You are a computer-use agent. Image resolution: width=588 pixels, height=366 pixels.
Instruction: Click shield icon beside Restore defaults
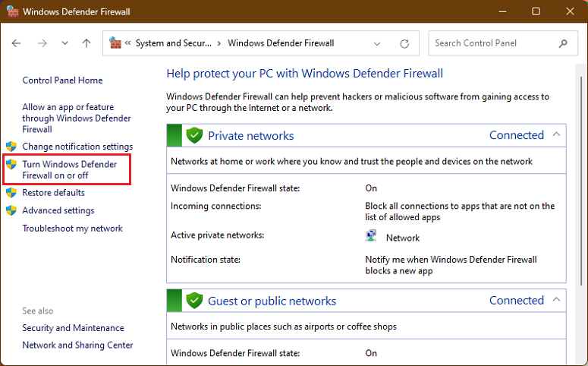click(x=11, y=193)
